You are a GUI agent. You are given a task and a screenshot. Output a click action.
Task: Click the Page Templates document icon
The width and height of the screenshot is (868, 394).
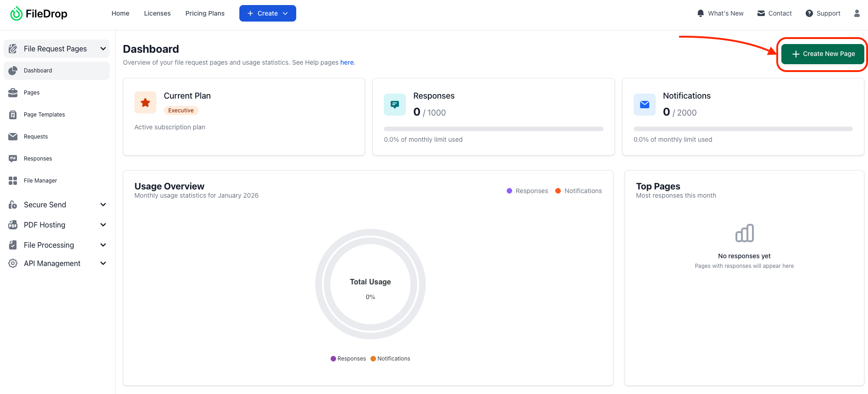coord(13,115)
